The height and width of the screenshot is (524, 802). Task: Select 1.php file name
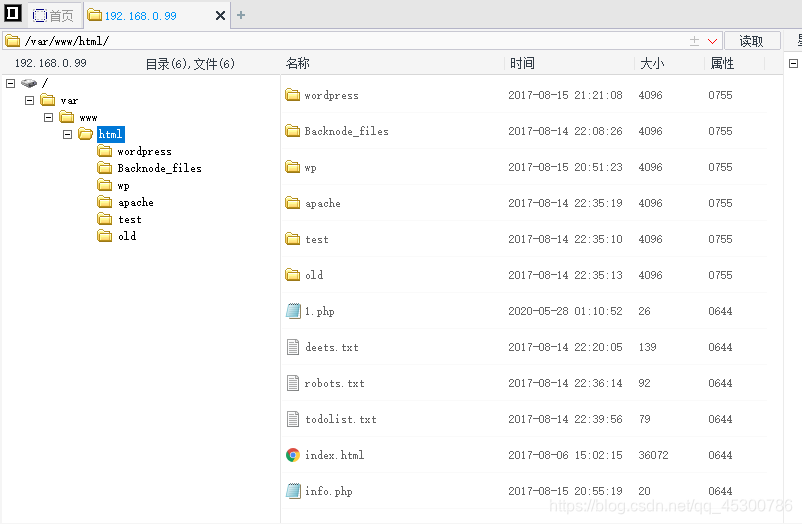click(320, 312)
